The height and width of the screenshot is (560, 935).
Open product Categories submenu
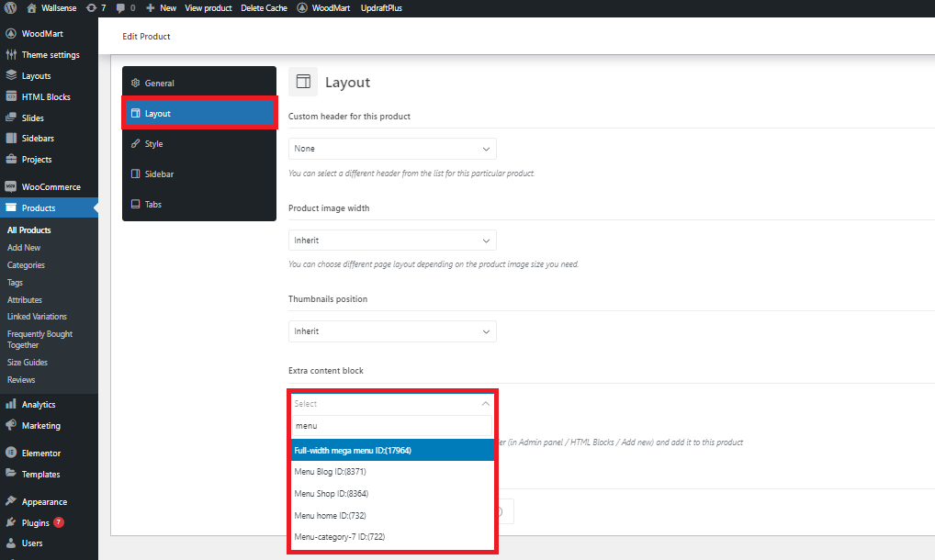pyautogui.click(x=26, y=265)
